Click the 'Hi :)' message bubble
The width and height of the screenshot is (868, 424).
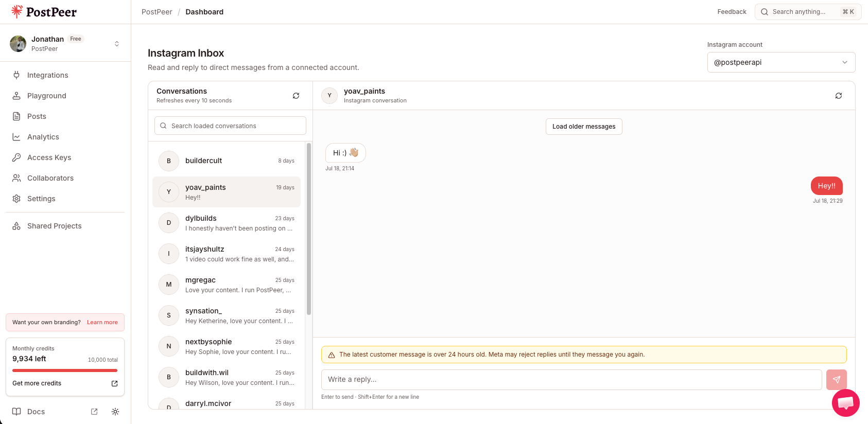(345, 153)
